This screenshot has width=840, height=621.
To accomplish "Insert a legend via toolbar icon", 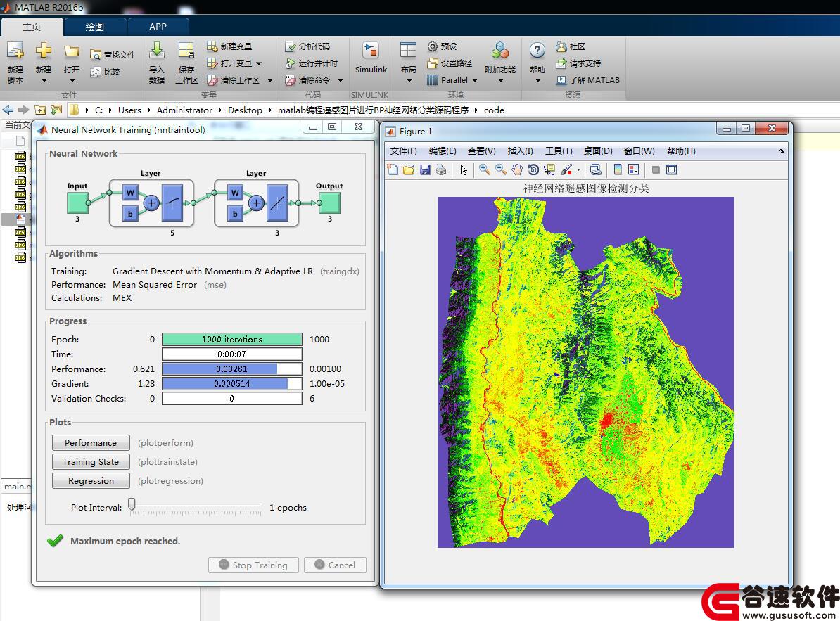I will [x=634, y=169].
